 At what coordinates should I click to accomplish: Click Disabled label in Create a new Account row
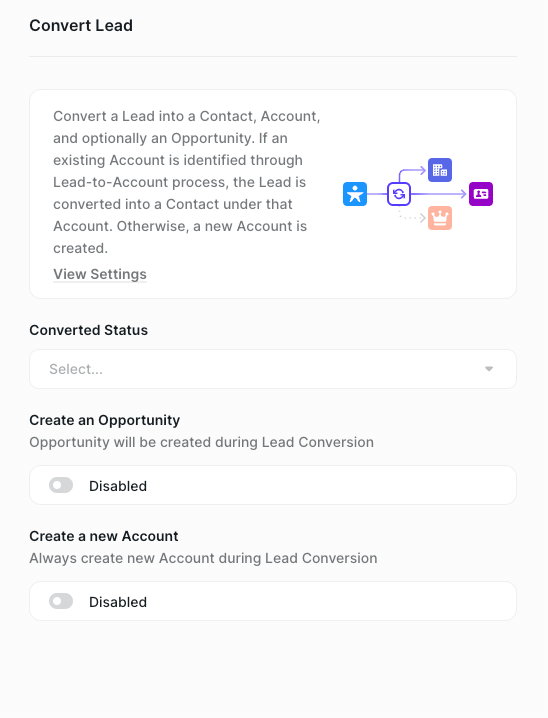(x=118, y=602)
